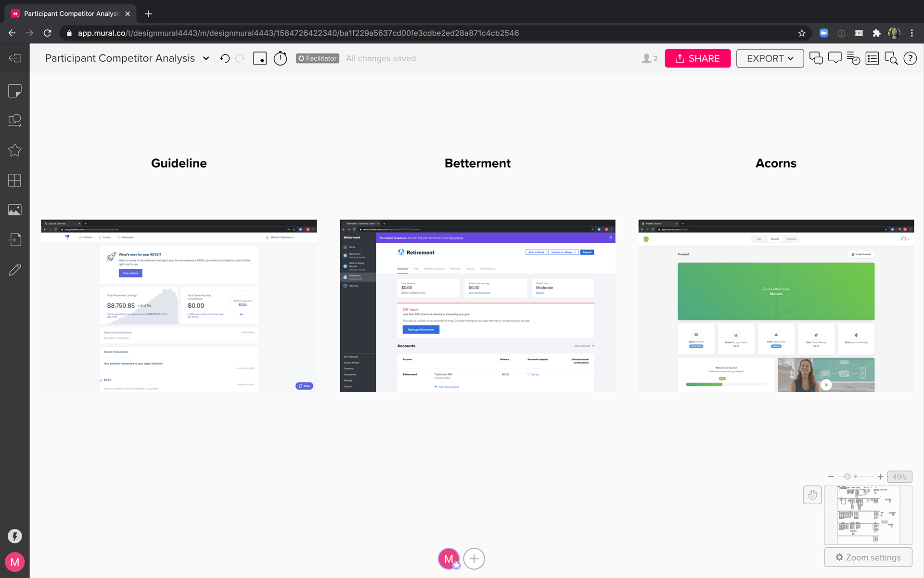Open the private mode square icon
The height and width of the screenshot is (578, 924).
(x=260, y=58)
